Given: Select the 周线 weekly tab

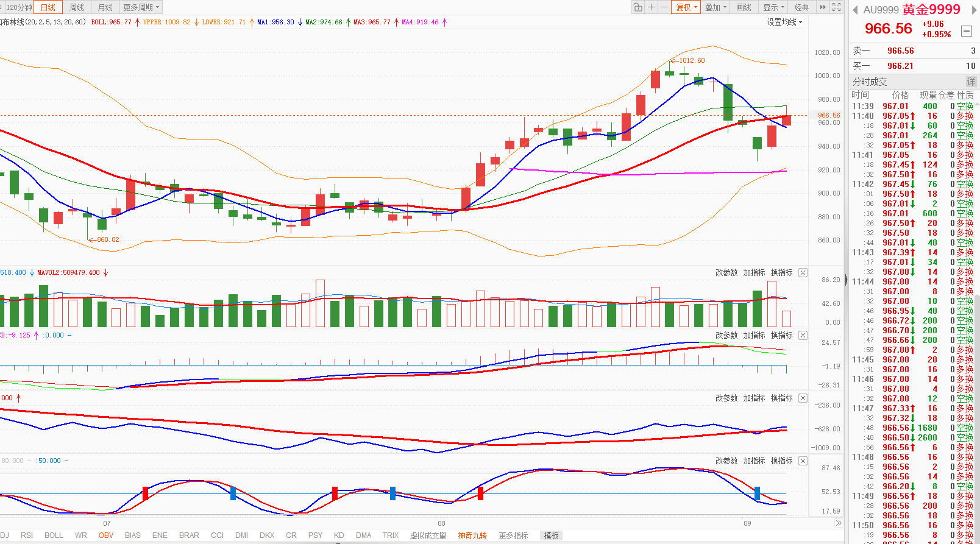Looking at the screenshot, I should 77,7.
